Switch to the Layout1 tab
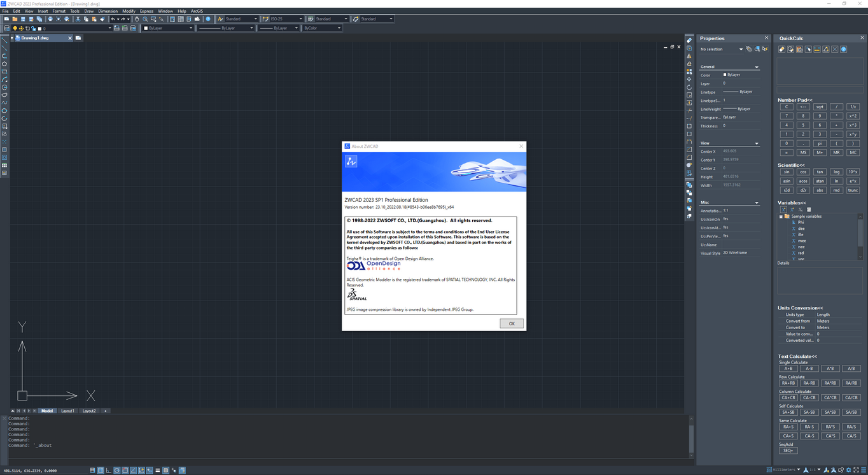Screen dimensions: 868x475 point(67,411)
